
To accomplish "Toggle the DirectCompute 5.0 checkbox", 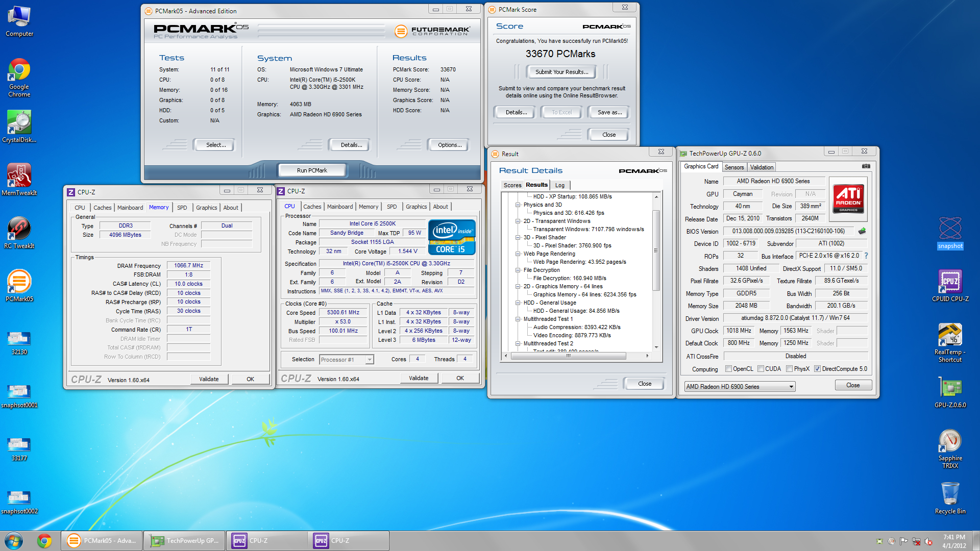I will [817, 369].
